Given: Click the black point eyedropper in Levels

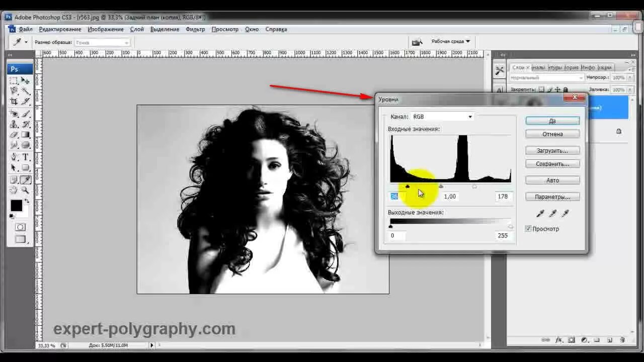Looking at the screenshot, I should 540,214.
